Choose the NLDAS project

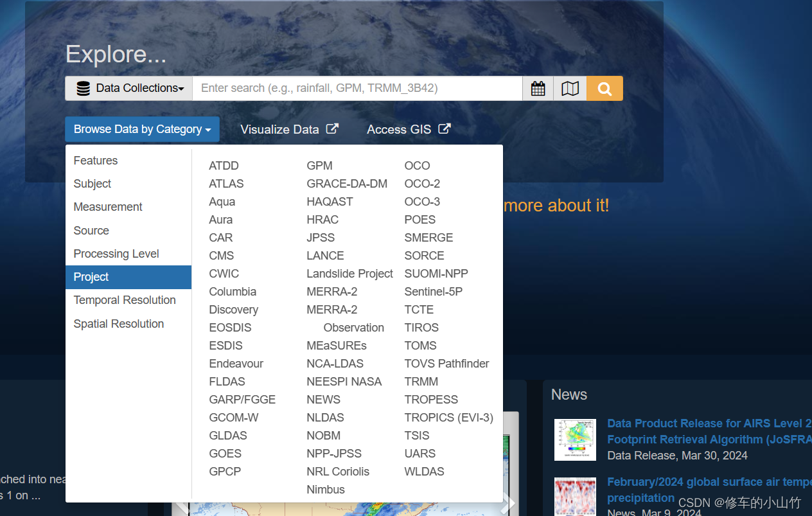(325, 418)
